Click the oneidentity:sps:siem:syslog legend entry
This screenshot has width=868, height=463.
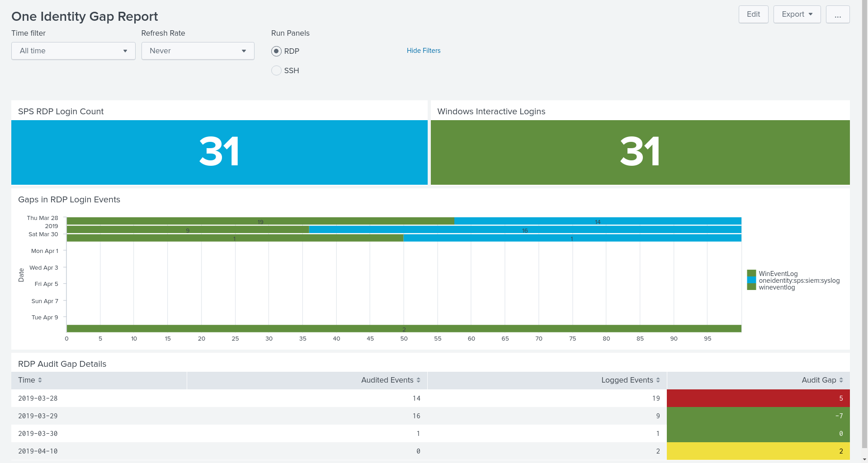(799, 281)
